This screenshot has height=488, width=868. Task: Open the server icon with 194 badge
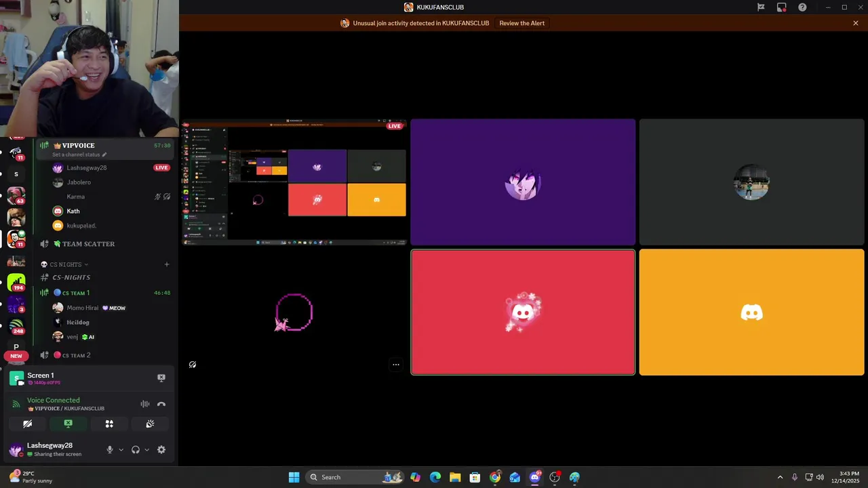(x=16, y=283)
